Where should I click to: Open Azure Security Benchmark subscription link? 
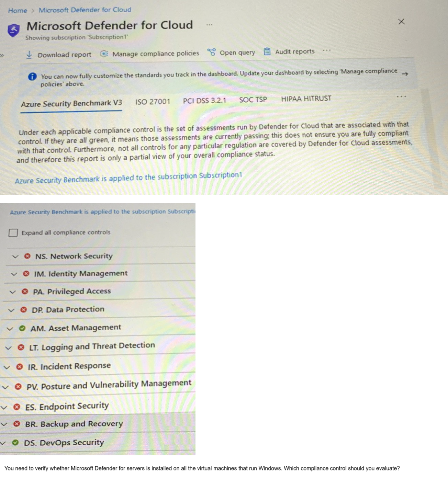[x=128, y=178]
